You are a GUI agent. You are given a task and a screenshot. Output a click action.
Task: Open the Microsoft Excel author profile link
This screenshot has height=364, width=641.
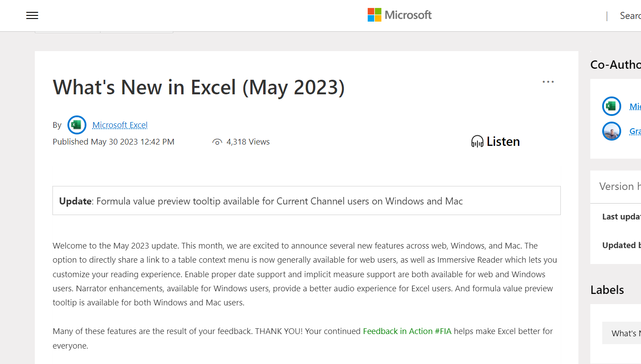[x=119, y=125]
